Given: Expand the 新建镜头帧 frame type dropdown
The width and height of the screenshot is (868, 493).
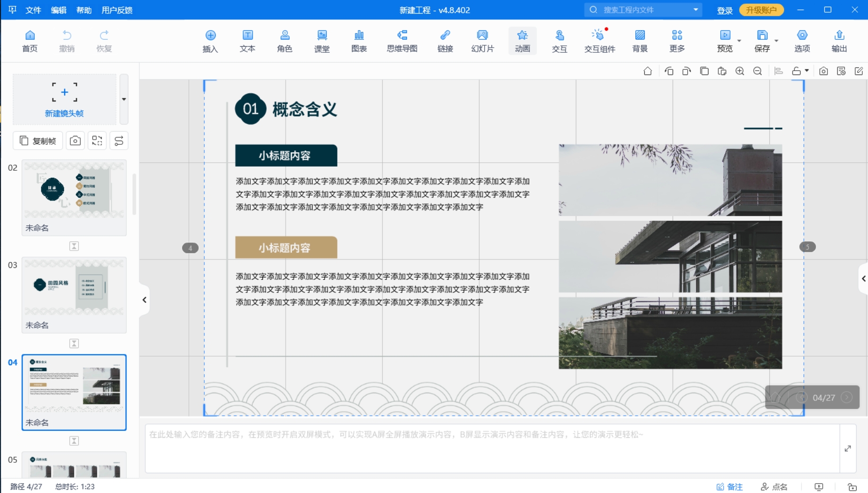Looking at the screenshot, I should coord(124,99).
